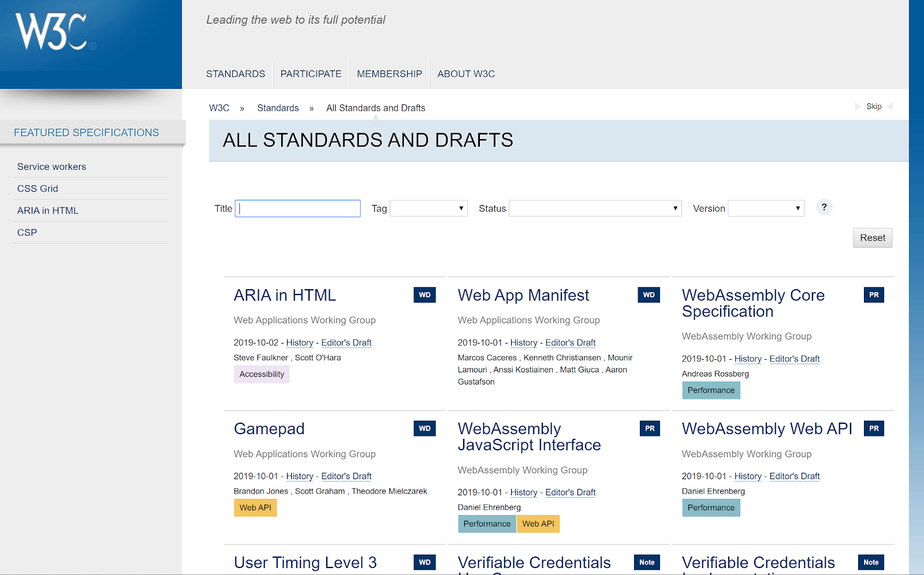Open FEATURED SPECIFICATIONS sidebar heading
This screenshot has height=575, width=924.
(x=87, y=133)
